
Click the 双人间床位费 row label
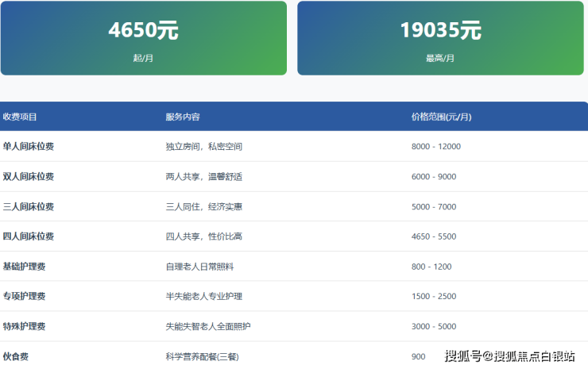(29, 177)
